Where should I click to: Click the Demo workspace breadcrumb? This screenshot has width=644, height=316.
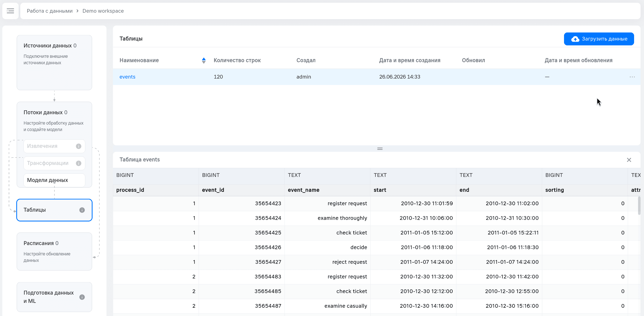103,11
